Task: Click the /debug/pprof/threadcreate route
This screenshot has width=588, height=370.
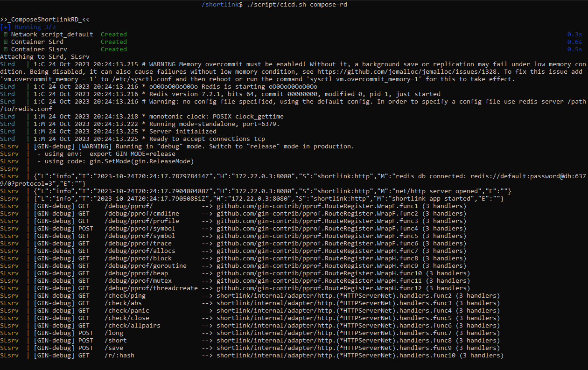Action: coord(151,288)
